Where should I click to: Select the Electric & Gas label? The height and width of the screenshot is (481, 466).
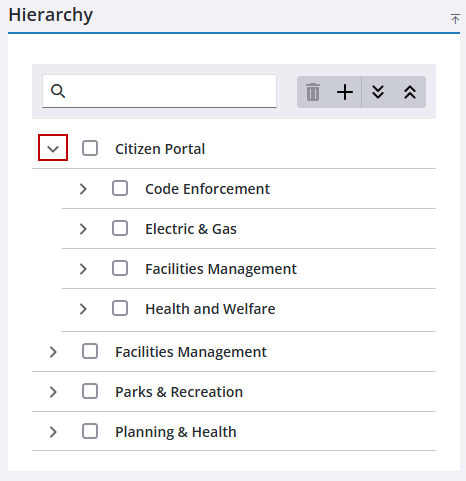[x=191, y=229]
